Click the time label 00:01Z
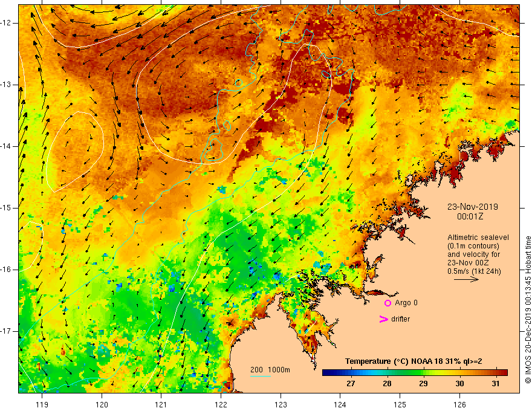 point(470,216)
